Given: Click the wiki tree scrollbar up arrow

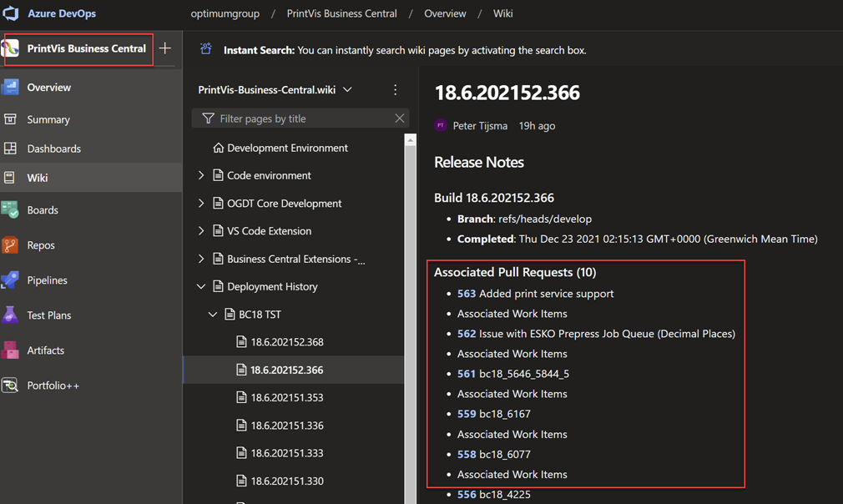Looking at the screenshot, I should pyautogui.click(x=410, y=140).
